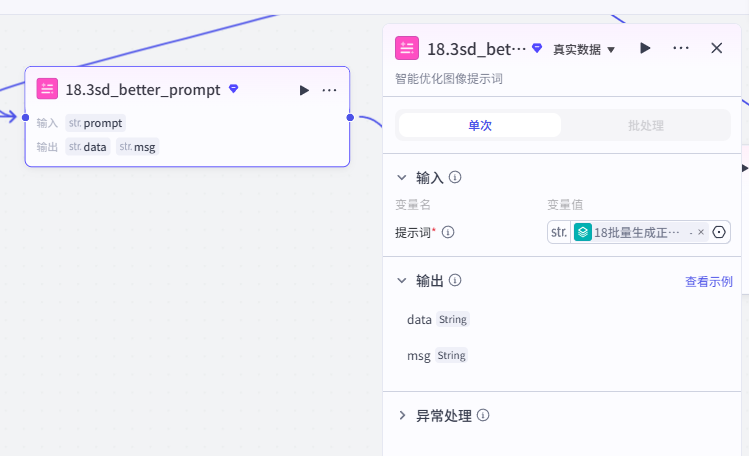Switch to the 批处理 tab

pyautogui.click(x=645, y=125)
